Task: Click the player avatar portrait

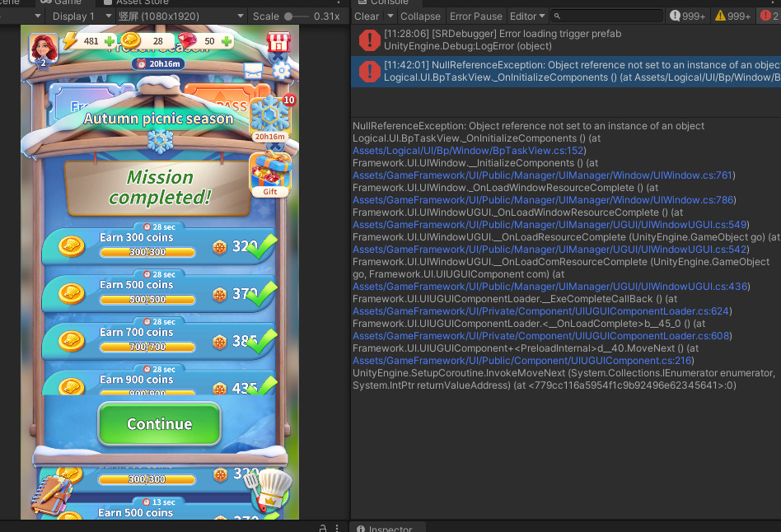Action: [x=44, y=48]
